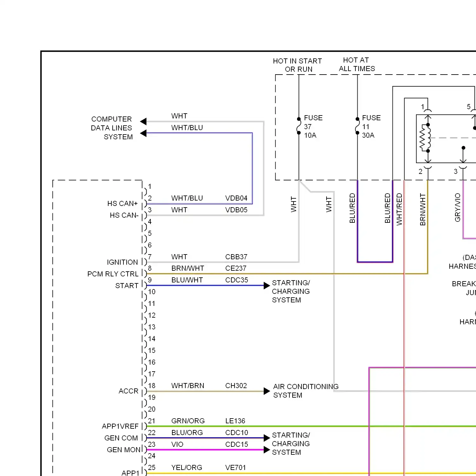Click the arrowhead ending the CH302 wire
The image size is (476, 476).
[267, 391]
